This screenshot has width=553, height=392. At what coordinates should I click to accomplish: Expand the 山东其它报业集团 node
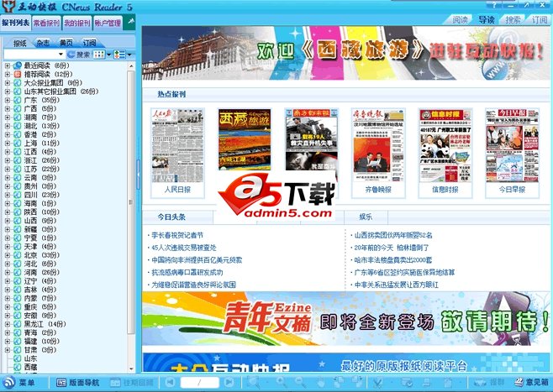8,91
